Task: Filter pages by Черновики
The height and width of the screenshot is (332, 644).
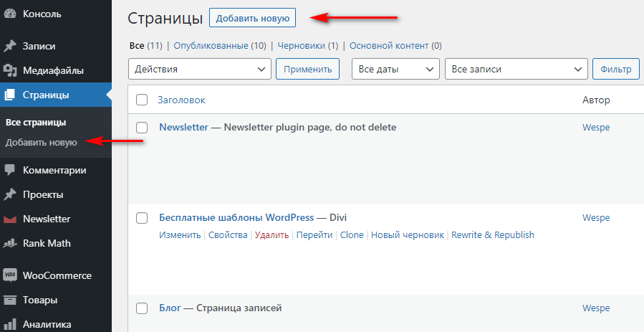Action: click(x=301, y=46)
